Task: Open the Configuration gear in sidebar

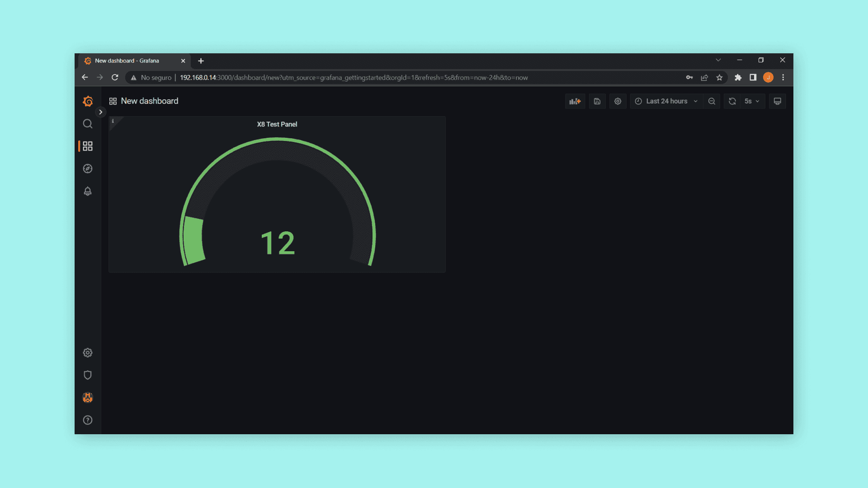Action: 88,352
